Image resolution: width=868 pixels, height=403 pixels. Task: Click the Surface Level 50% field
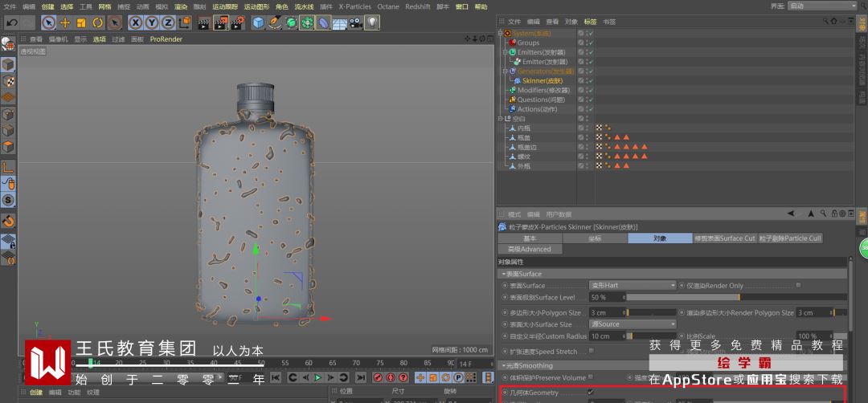click(606, 297)
